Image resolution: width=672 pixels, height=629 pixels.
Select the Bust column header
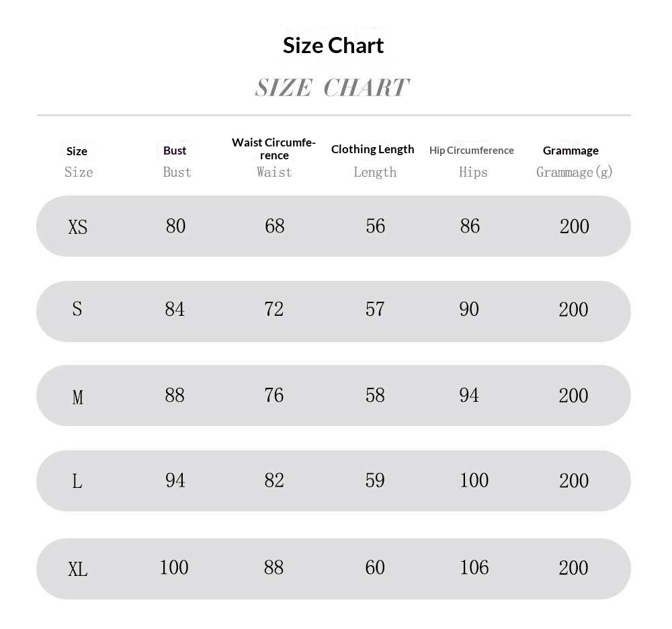(x=175, y=151)
